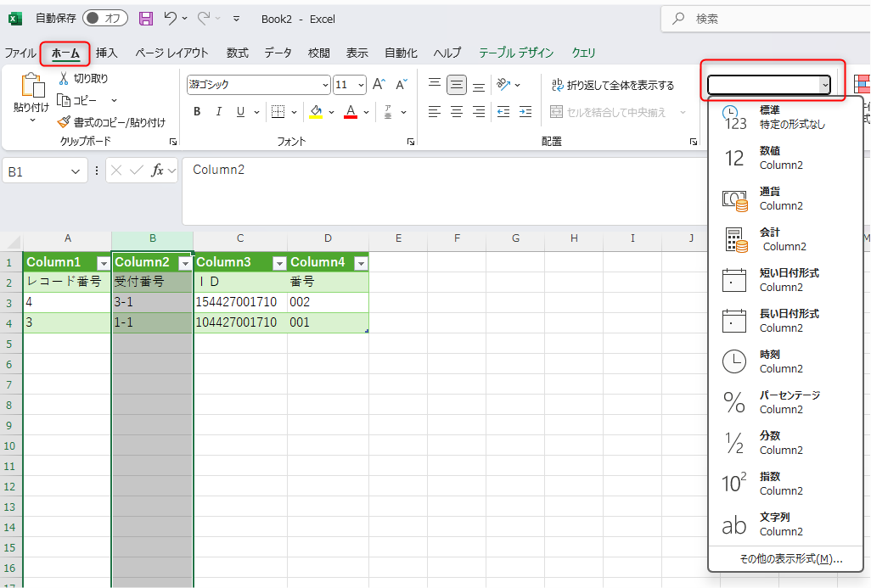The image size is (871, 588).
Task: Select the 切り取り (Cut) icon
Action: 63,76
